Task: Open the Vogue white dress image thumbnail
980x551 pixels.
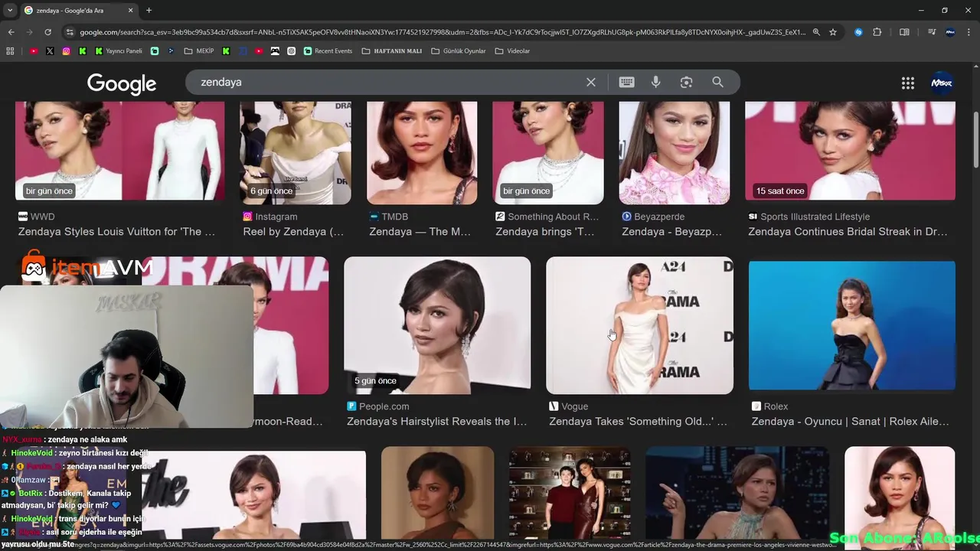Action: pos(639,325)
